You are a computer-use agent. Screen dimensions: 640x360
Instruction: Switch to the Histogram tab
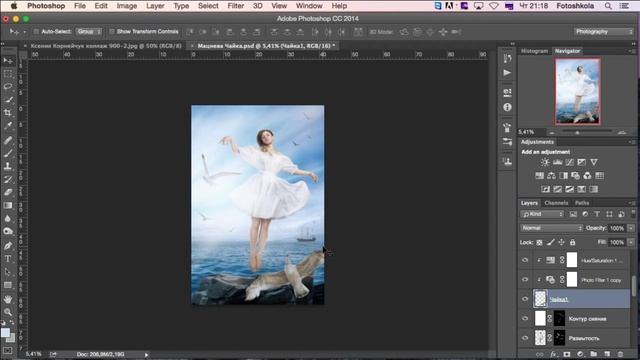click(x=534, y=51)
